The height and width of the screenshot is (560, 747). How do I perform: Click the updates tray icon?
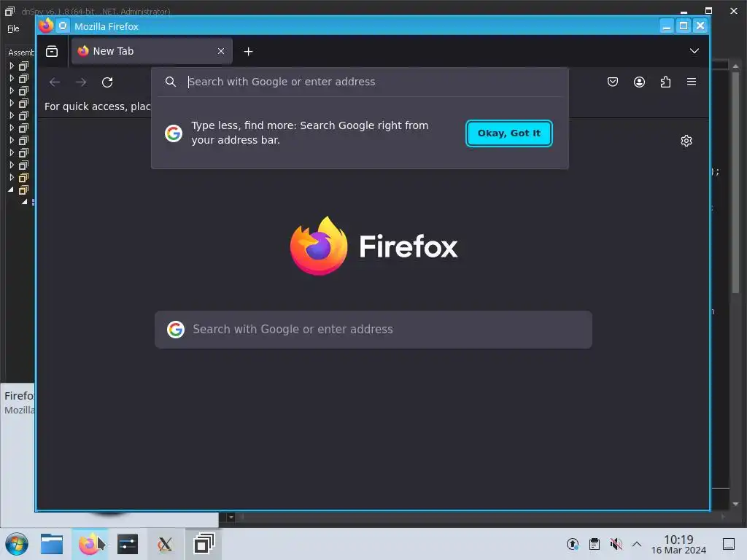pyautogui.click(x=573, y=544)
